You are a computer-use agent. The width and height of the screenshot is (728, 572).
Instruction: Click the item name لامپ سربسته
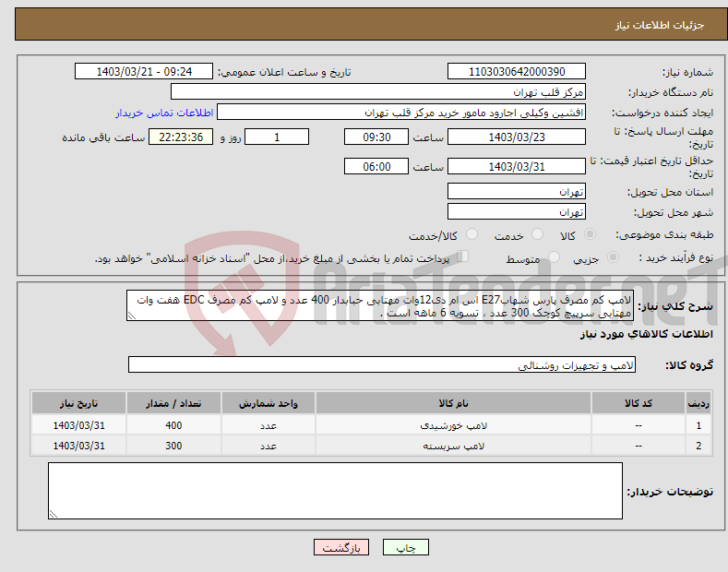click(453, 446)
